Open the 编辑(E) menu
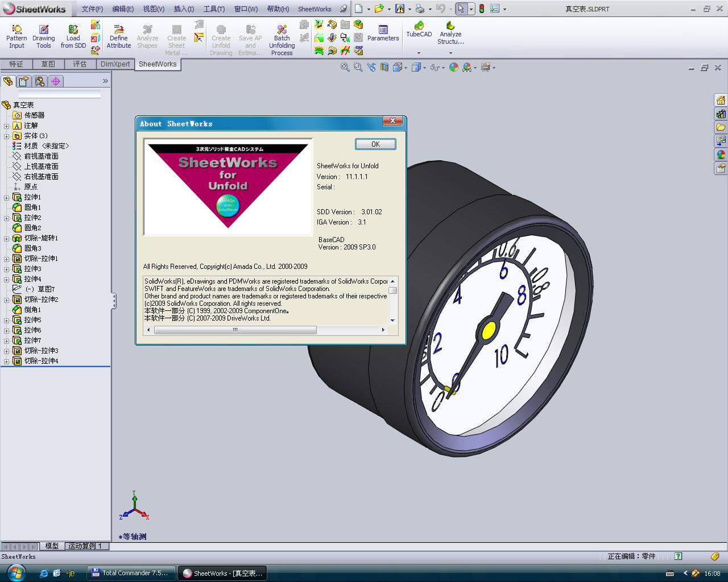This screenshot has width=728, height=582. (123, 9)
